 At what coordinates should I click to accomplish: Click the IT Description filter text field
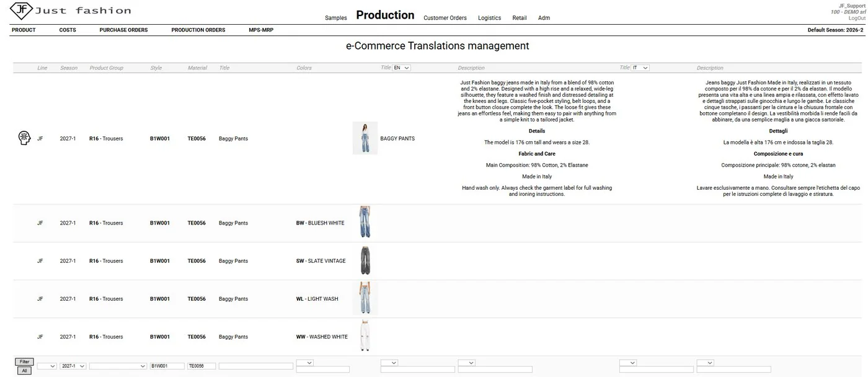point(734,370)
